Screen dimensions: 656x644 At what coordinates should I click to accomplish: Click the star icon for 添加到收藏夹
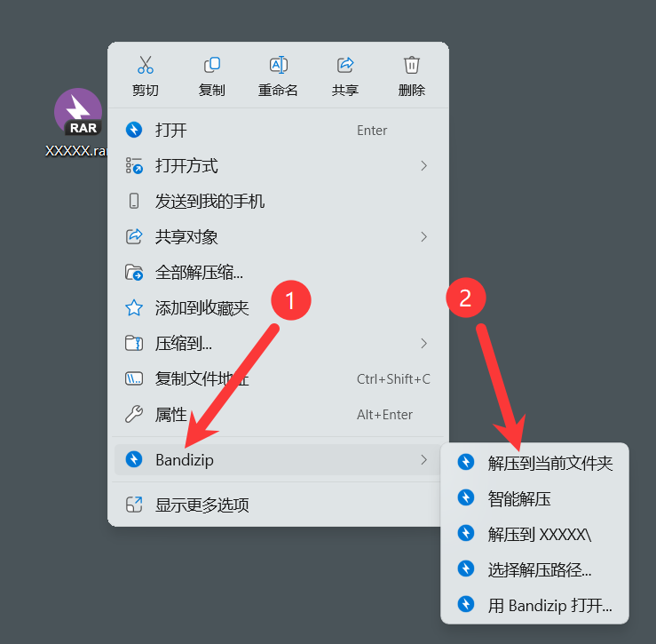134,307
